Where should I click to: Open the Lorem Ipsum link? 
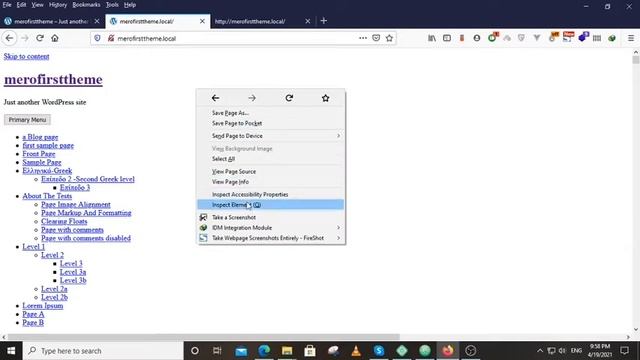point(43,306)
